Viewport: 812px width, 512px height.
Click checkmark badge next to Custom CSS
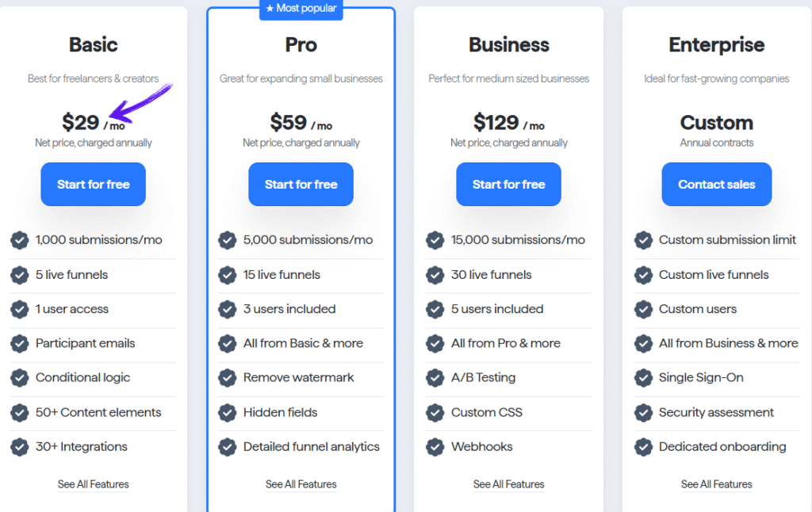pos(435,412)
